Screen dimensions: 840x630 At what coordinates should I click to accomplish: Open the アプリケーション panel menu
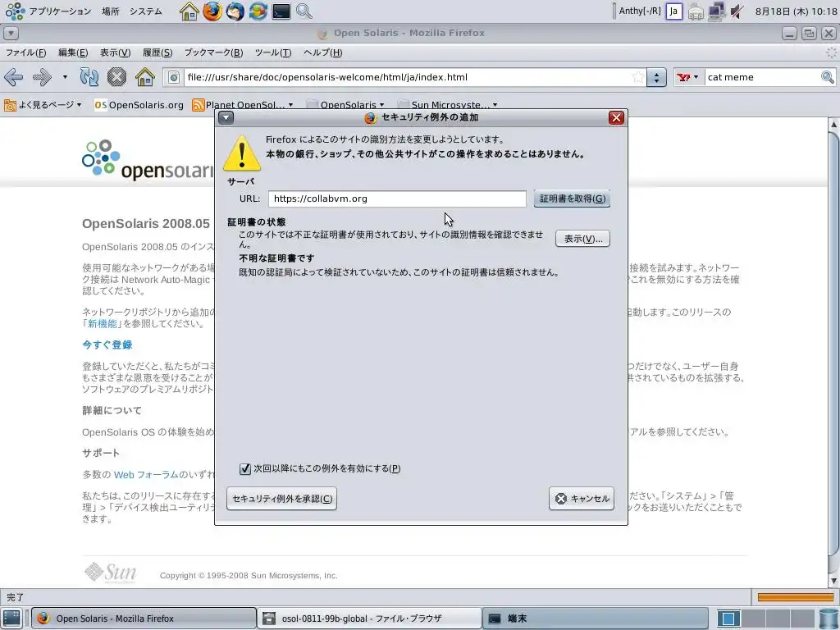[60, 11]
